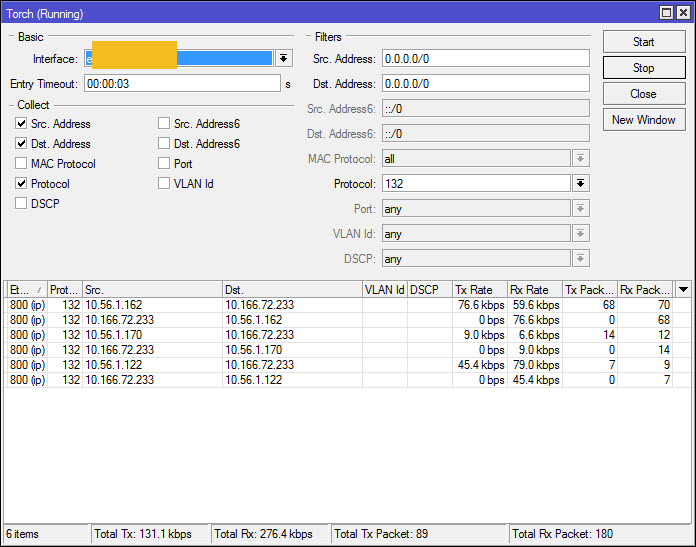Click the Interface selection field
This screenshot has height=547, width=696.
click(x=179, y=58)
